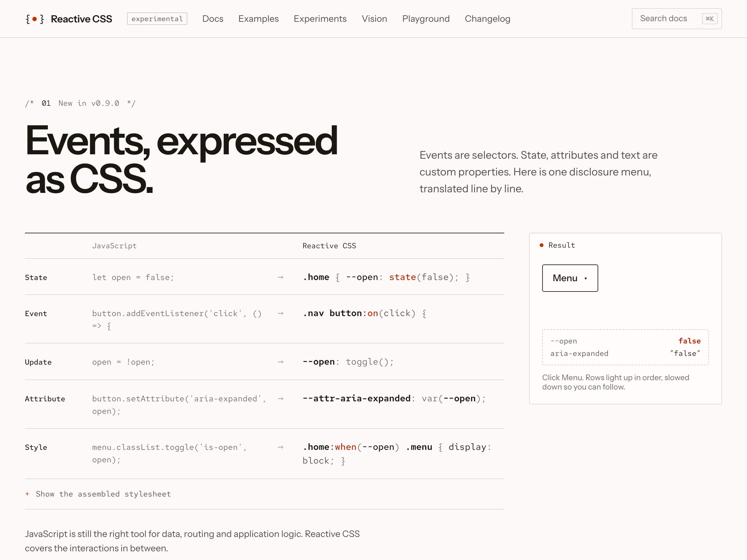Viewport: 747px width, 560px height.
Task: Click the red 'false' value for --open
Action: [690, 341]
